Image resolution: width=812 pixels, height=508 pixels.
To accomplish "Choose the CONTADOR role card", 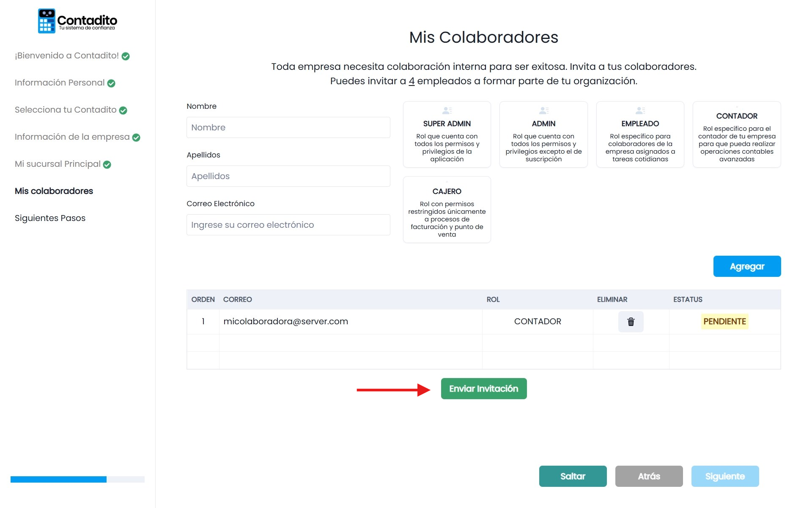I will coord(737,135).
